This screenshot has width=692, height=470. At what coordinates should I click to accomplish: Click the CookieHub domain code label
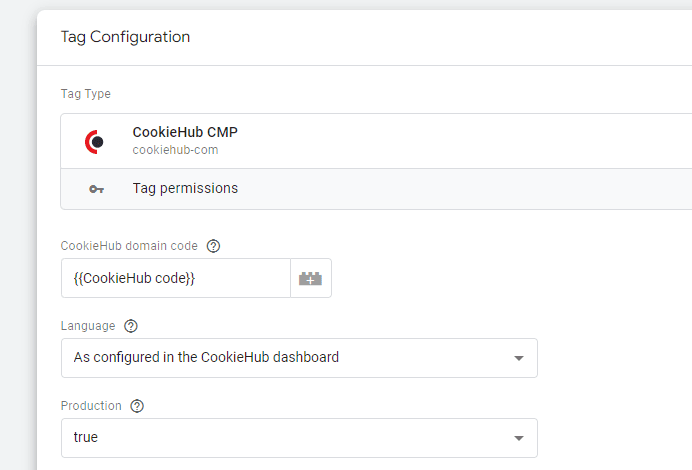point(130,246)
